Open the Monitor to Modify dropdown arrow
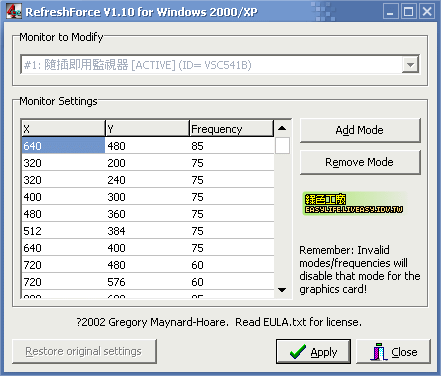This screenshot has height=376, width=441. (410, 65)
